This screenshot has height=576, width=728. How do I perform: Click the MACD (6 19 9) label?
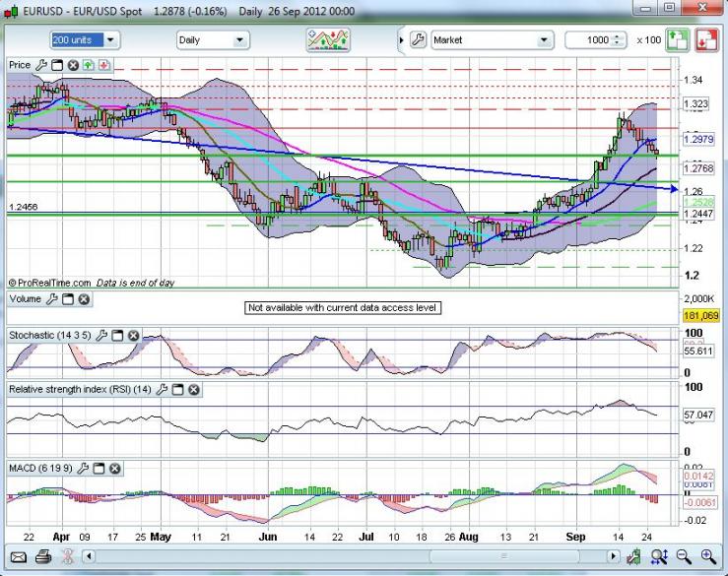point(40,469)
